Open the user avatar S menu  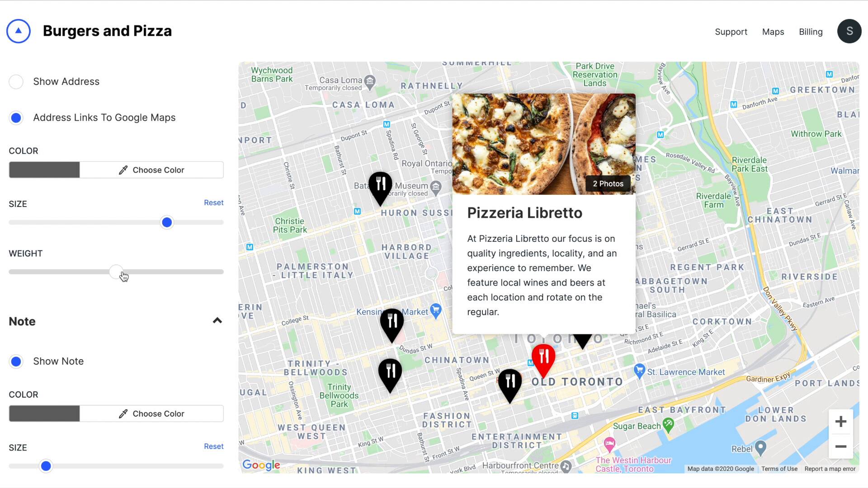pos(849,31)
